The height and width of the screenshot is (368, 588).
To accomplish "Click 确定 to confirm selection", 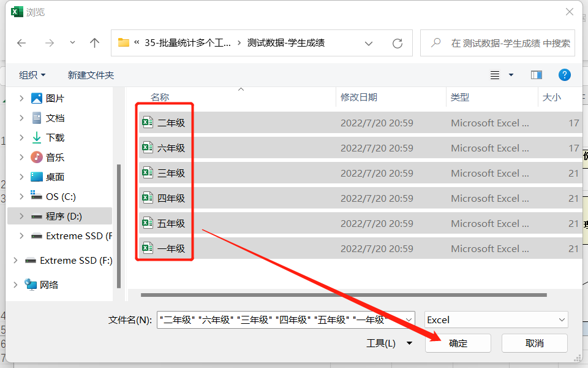I will point(458,343).
